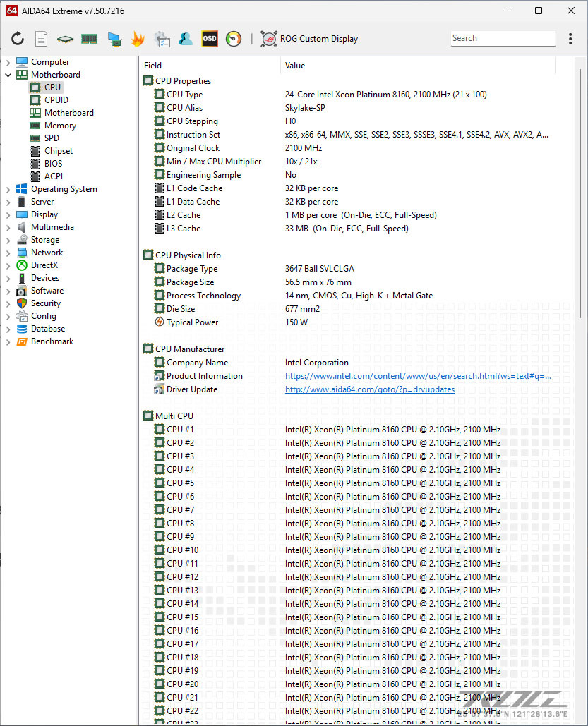Select the Company Name row
The image size is (588, 726).
(356, 363)
